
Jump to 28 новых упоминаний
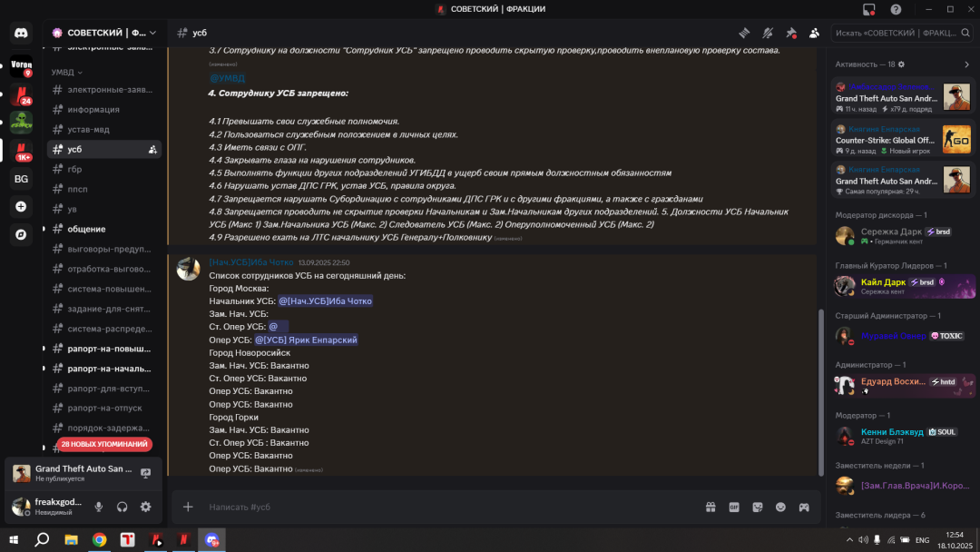click(103, 444)
